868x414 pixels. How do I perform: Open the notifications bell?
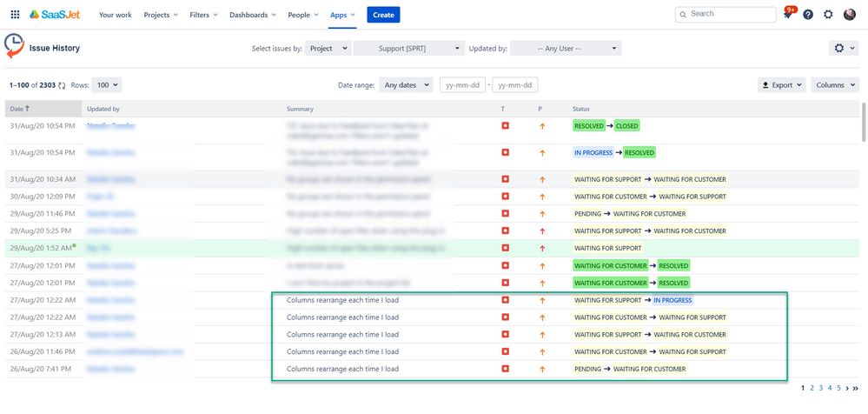click(x=788, y=15)
